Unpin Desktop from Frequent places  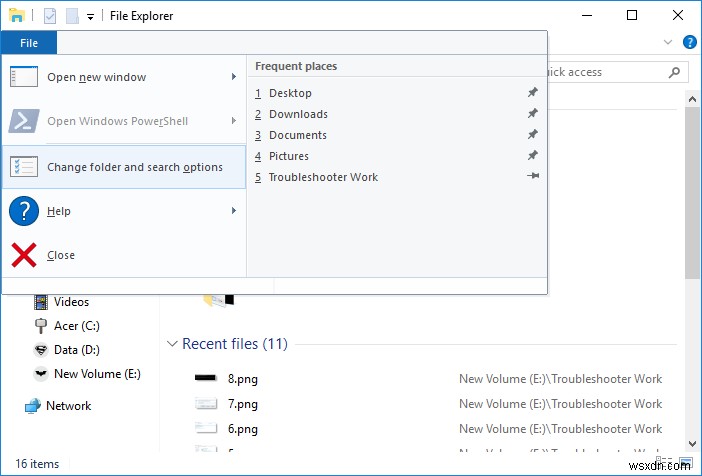tap(532, 93)
